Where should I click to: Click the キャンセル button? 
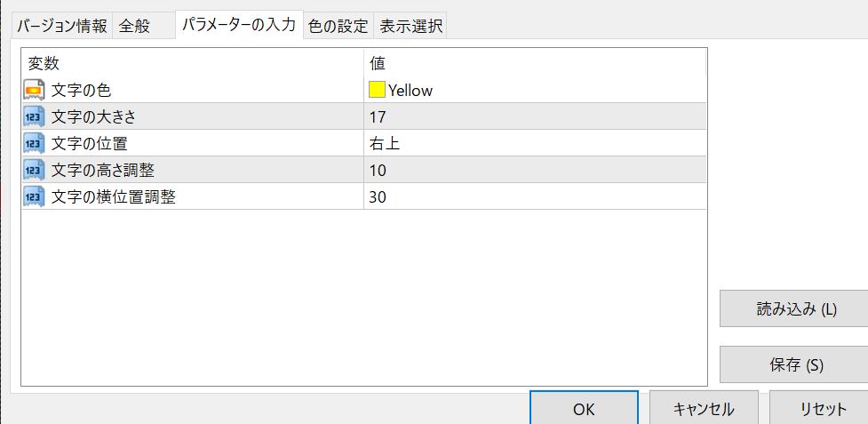[704, 409]
